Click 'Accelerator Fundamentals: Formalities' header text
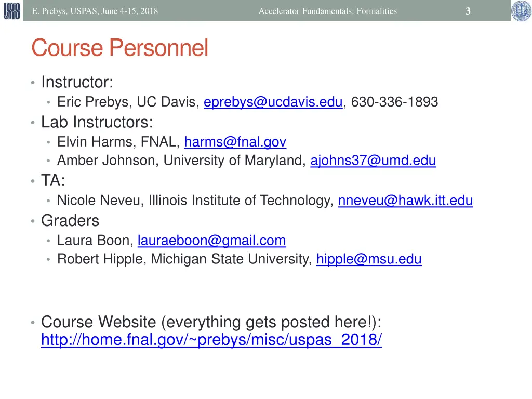Screen dimensions: 532x399 coord(328,11)
